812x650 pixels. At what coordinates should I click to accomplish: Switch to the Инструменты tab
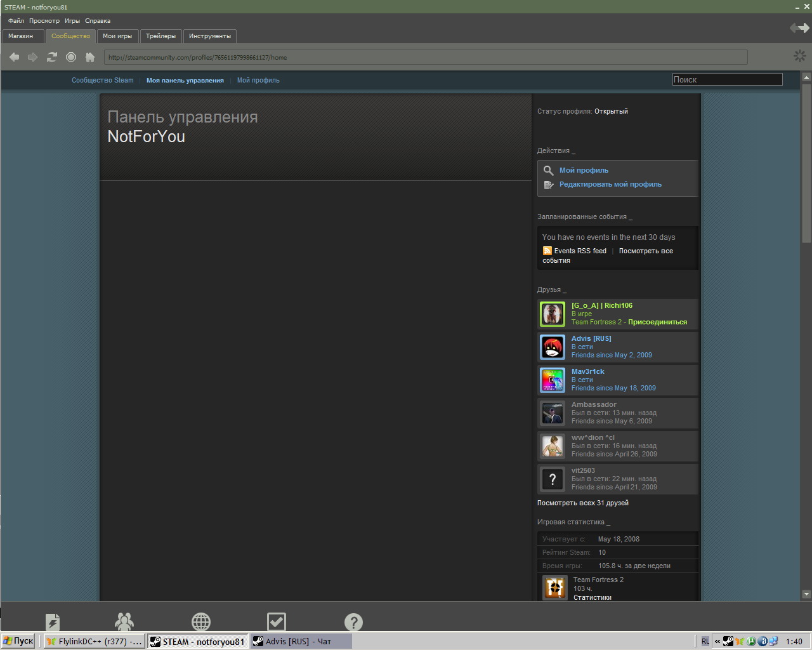(x=210, y=36)
